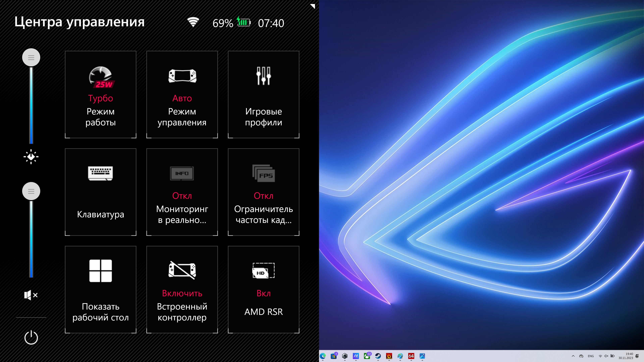Toggle Мониторинг в реальном времени tile
Viewport: 644px width, 362px height.
coord(182,192)
